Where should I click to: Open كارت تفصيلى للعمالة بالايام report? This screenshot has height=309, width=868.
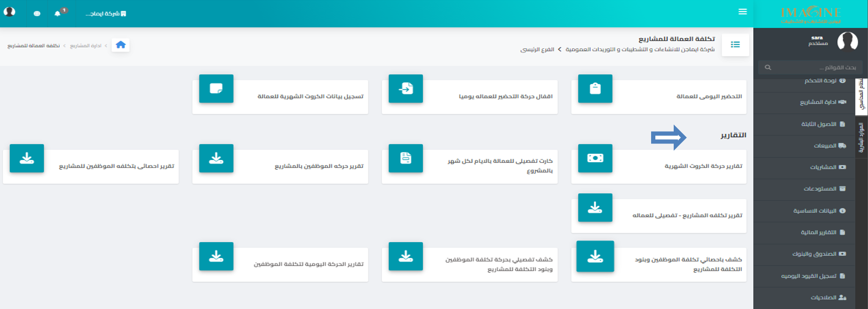point(470,166)
